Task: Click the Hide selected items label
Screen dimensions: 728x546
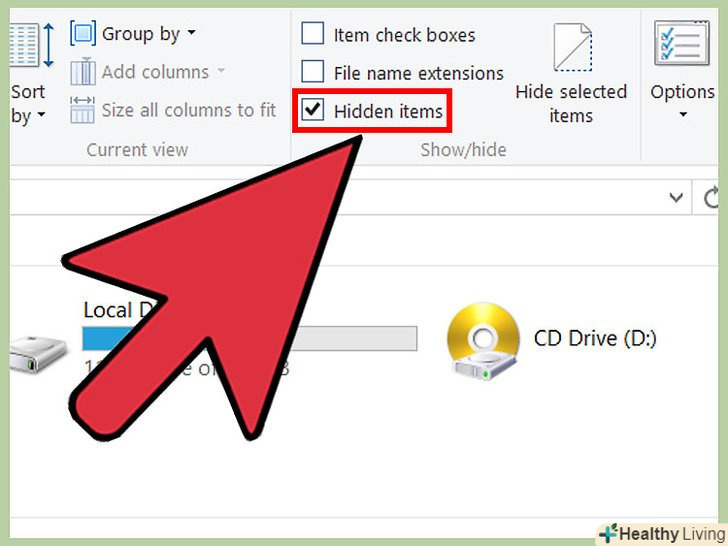Action: 571,104
